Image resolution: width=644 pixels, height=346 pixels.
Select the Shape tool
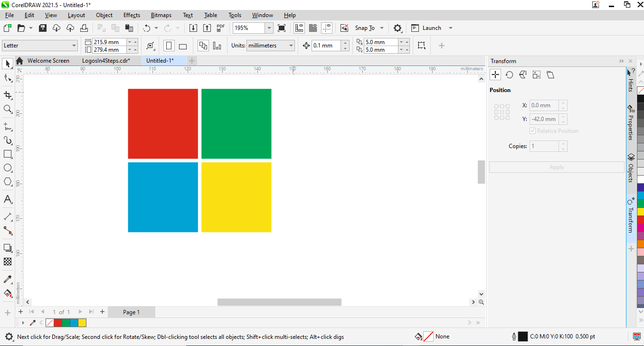(8, 78)
